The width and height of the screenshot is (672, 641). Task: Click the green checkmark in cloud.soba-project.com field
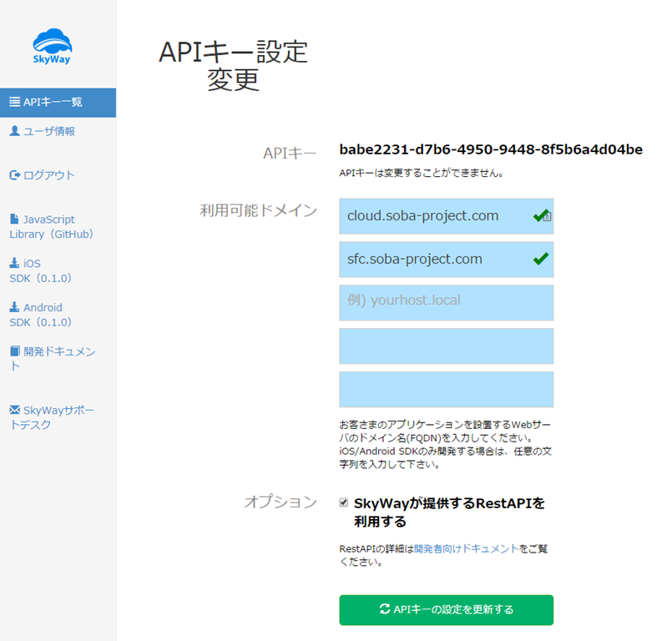(x=541, y=215)
